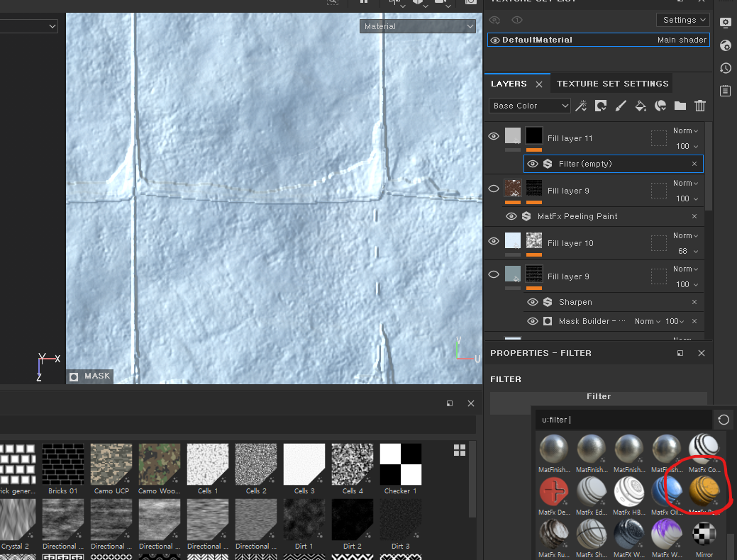The height and width of the screenshot is (560, 737).
Task: Click Fill layer 11 gray material thumbnail
Action: pos(512,136)
